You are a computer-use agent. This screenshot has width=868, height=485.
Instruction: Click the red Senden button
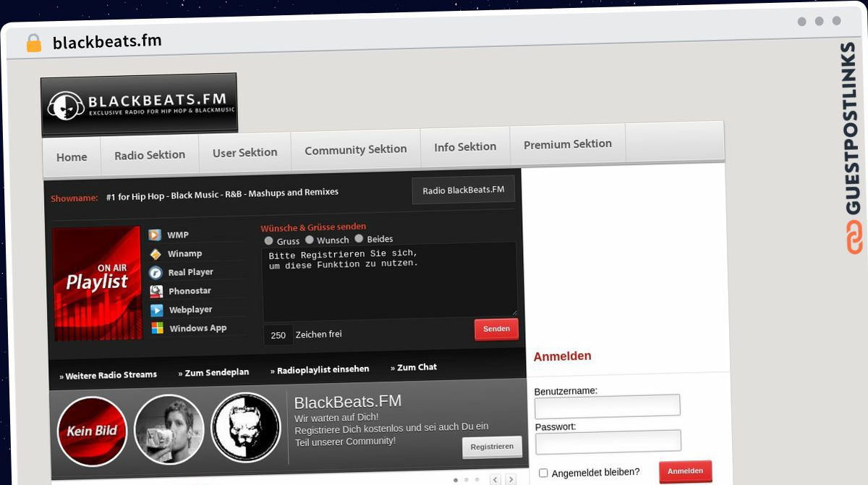[496, 329]
